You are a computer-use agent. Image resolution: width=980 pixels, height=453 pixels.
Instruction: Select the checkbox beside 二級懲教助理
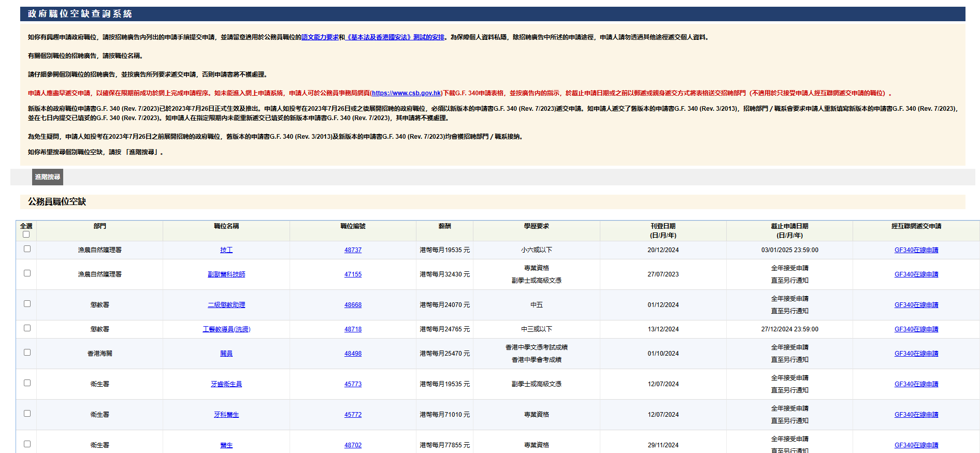click(27, 304)
